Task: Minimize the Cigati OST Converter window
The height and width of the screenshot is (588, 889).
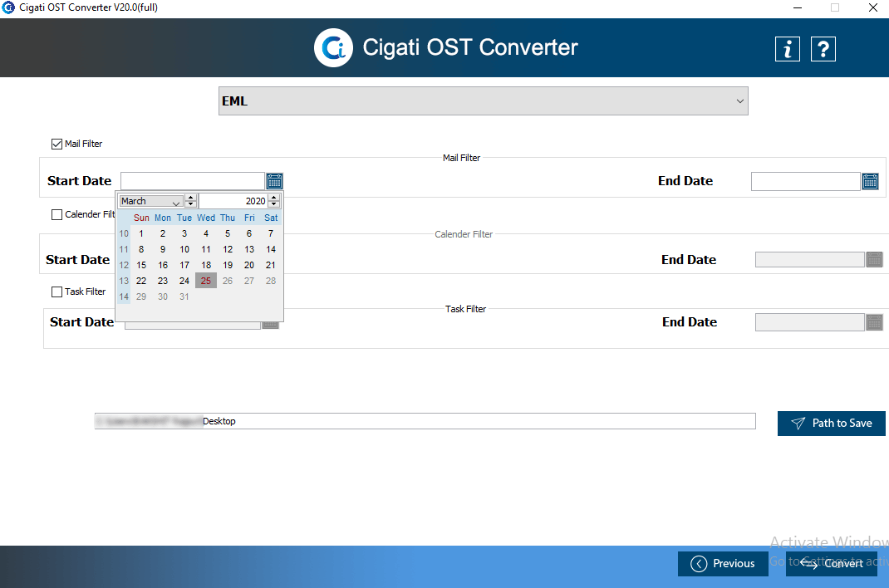Action: (797, 8)
